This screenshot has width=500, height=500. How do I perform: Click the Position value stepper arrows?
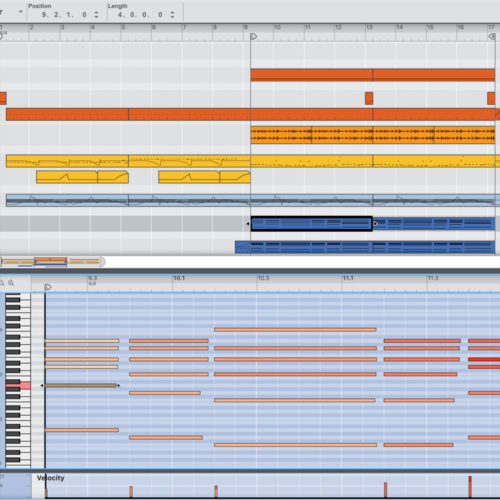pos(96,15)
